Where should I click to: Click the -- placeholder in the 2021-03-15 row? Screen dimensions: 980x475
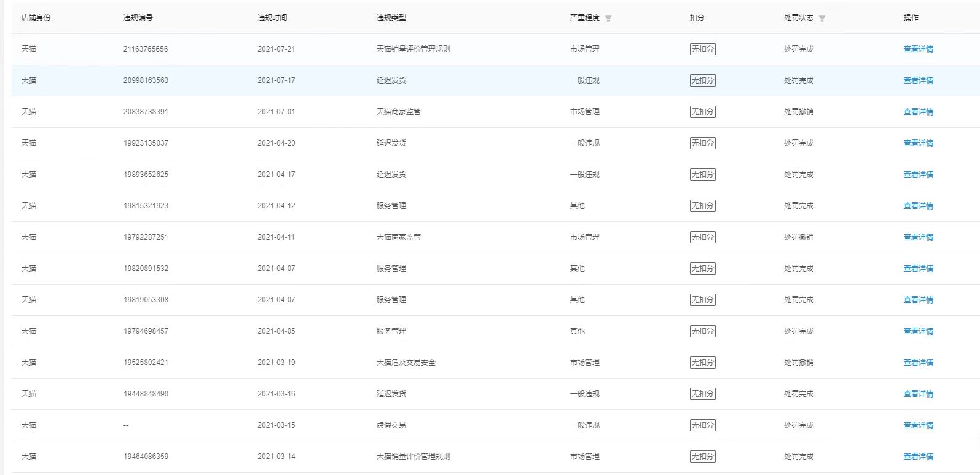pyautogui.click(x=126, y=425)
